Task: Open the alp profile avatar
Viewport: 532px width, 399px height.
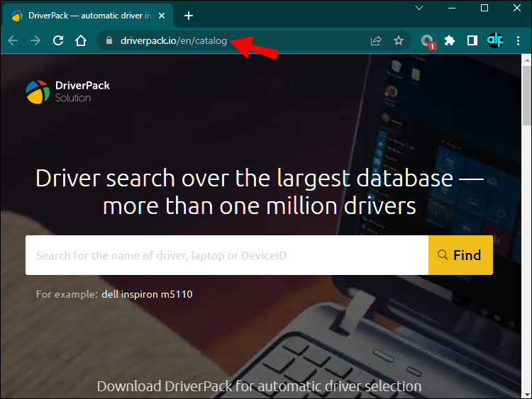Action: 495,40
